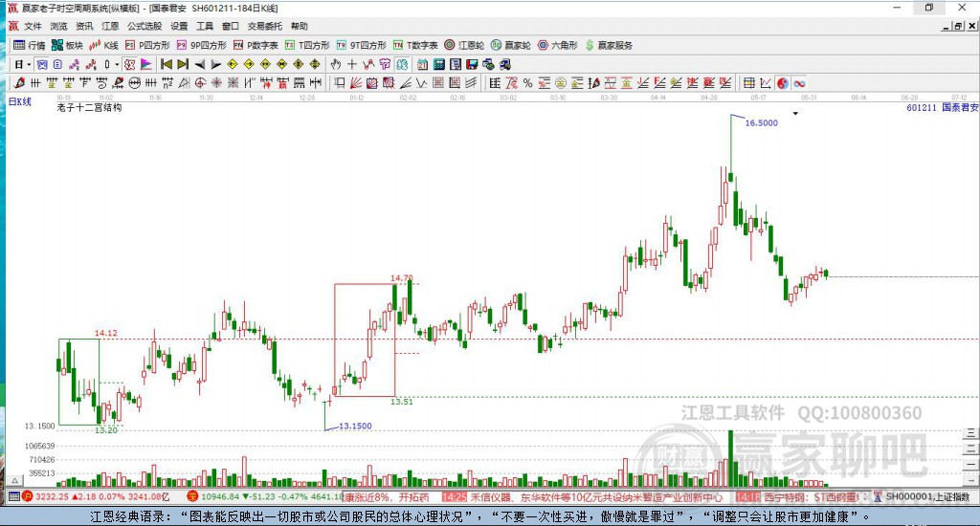Open the 行情 quotes view
This screenshot has height=526, width=980.
click(x=30, y=45)
